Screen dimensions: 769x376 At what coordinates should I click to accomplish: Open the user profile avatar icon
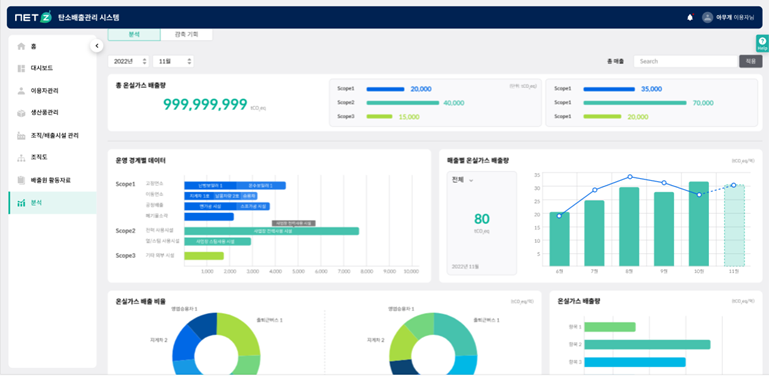click(707, 18)
